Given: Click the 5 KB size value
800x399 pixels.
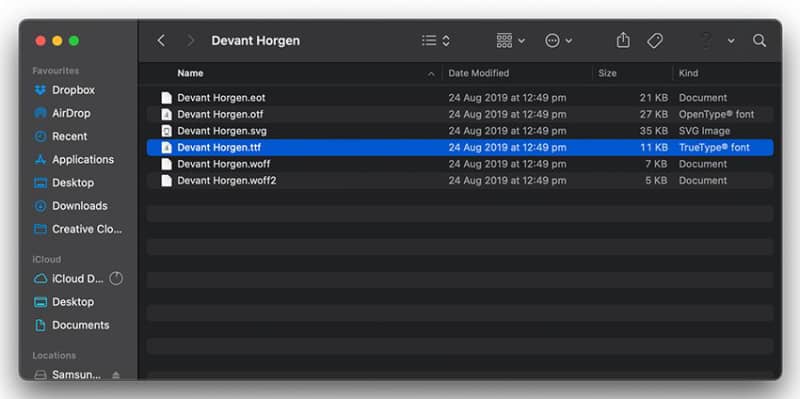Looking at the screenshot, I should point(657,181).
